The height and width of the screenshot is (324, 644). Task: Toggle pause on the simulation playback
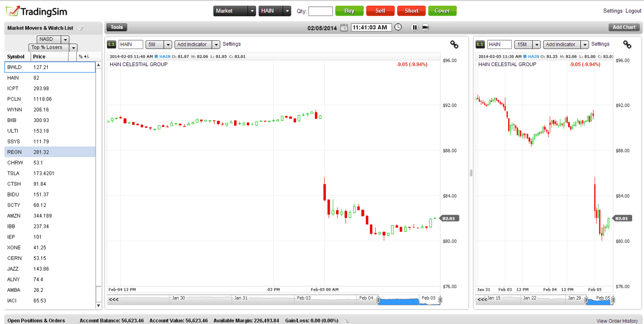tap(415, 27)
